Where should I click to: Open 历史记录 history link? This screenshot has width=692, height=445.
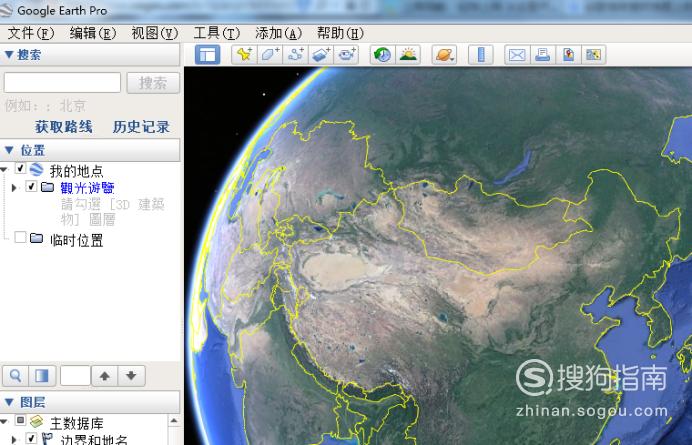click(x=141, y=127)
